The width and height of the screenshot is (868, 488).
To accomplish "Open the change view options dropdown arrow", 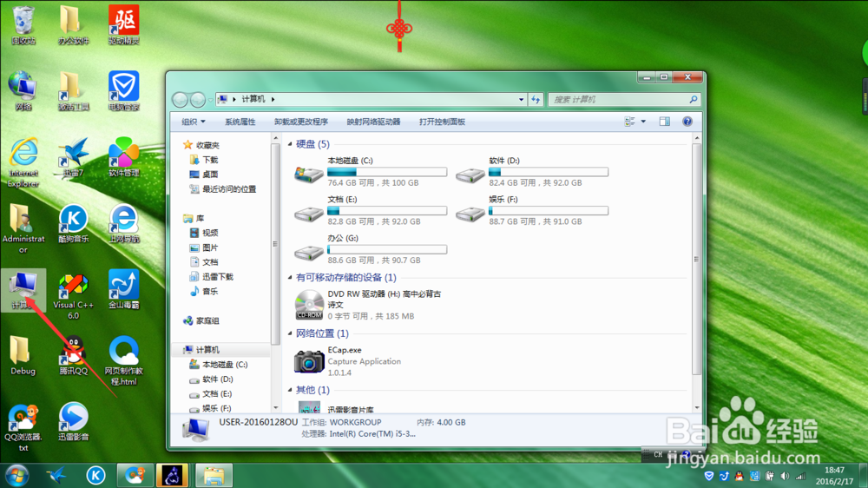I will [643, 122].
